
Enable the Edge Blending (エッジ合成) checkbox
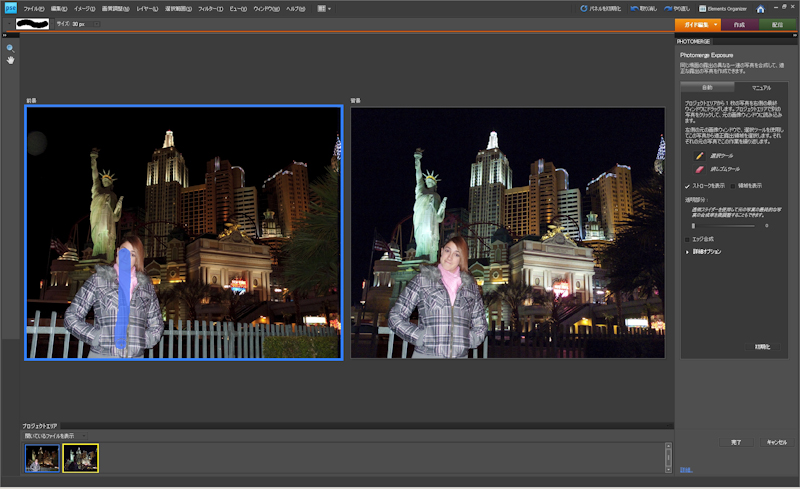(x=687, y=239)
